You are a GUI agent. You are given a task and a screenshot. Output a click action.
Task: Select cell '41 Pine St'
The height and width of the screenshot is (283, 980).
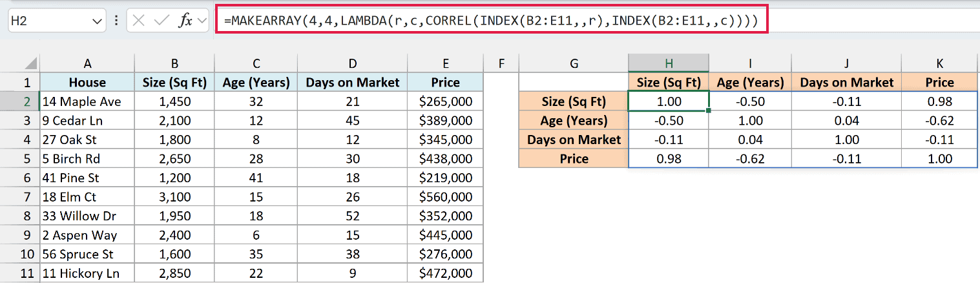pos(87,178)
